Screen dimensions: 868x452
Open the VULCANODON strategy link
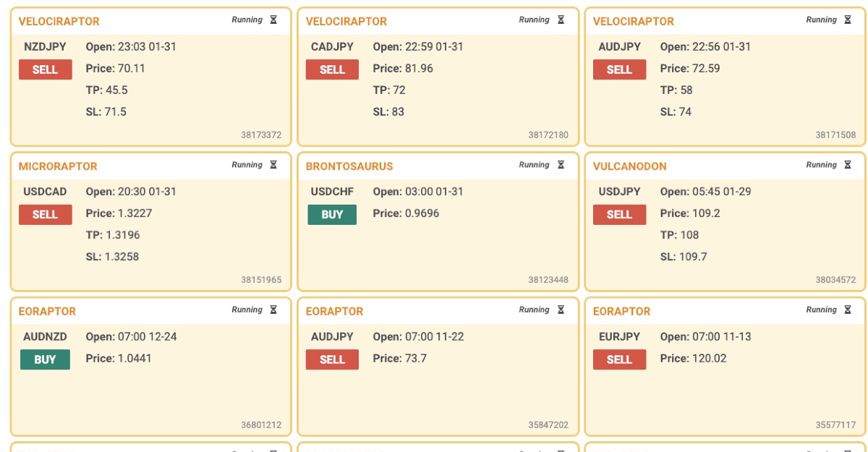click(x=629, y=166)
